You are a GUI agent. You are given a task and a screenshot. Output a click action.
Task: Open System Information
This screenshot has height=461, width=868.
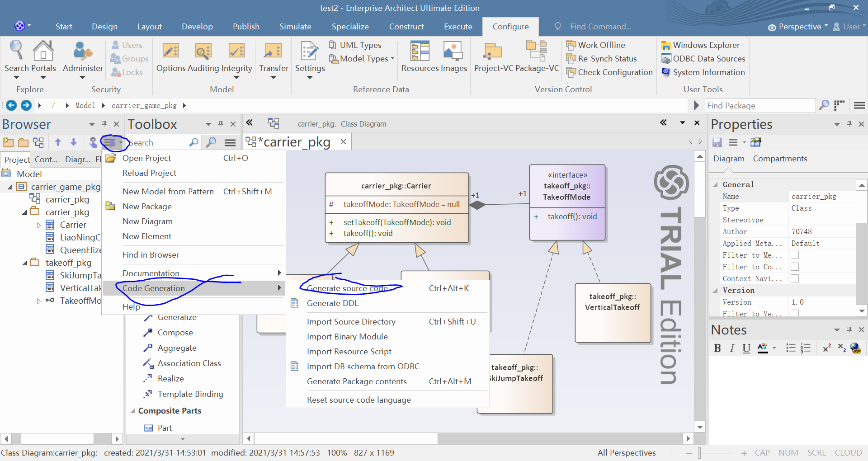click(x=703, y=72)
